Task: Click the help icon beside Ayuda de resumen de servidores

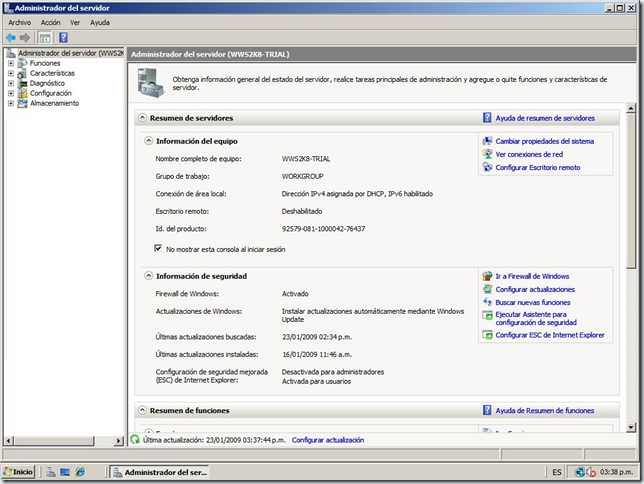Action: point(487,118)
